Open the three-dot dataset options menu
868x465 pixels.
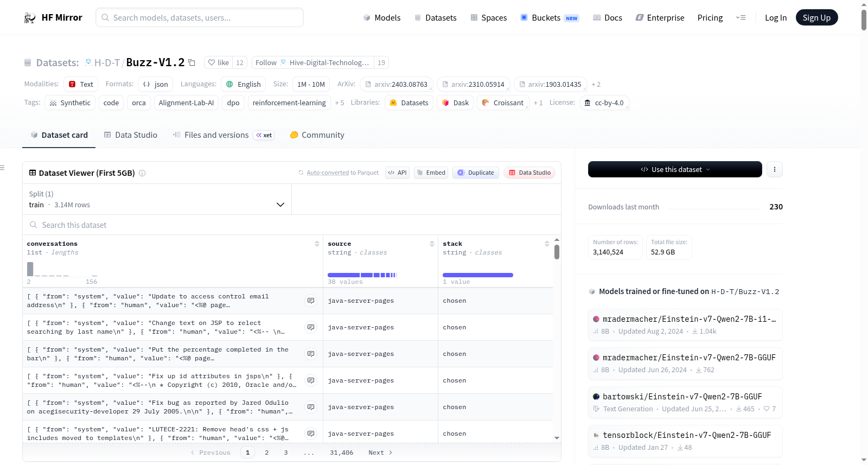coord(774,169)
